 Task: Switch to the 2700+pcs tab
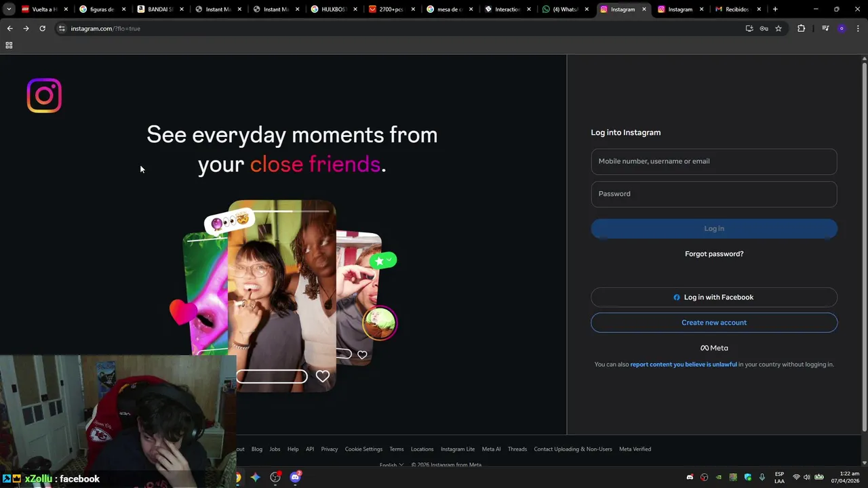coord(391,9)
